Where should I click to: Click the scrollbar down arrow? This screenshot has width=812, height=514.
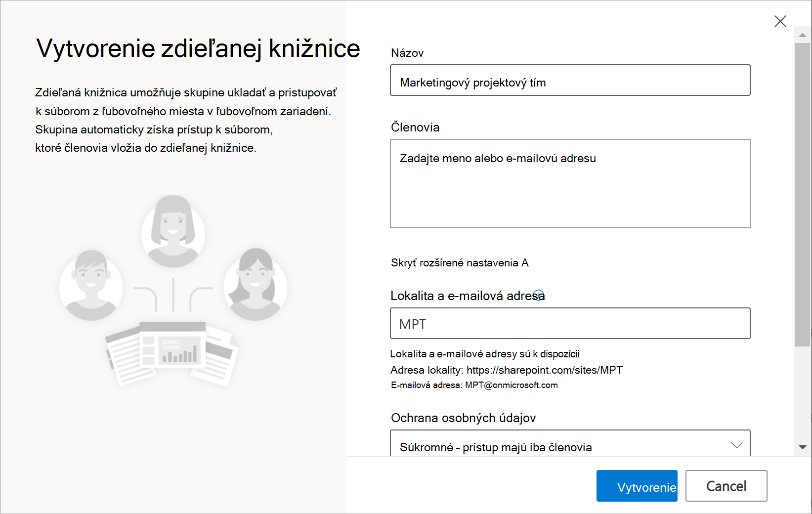tap(802, 447)
